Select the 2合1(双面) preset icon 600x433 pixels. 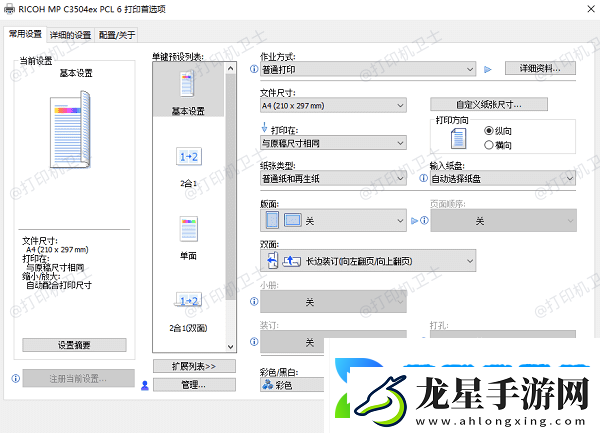[189, 300]
